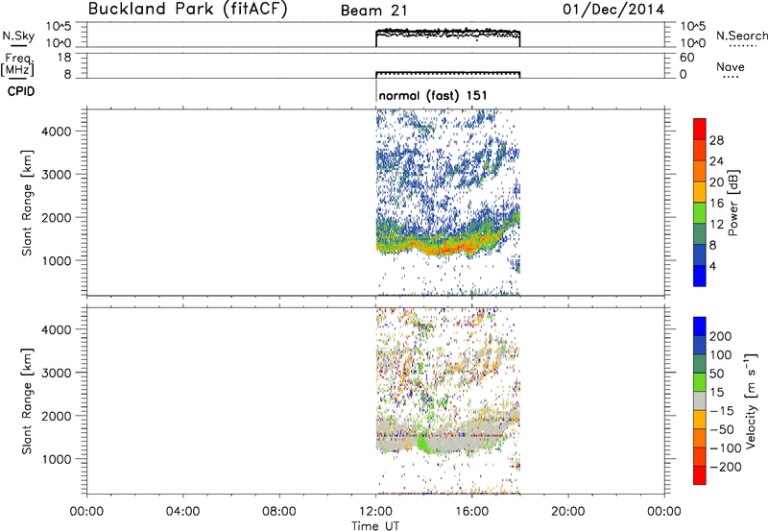Click the Velocity [m s-1] colorbar title
Screen dimensions: 768x532
pyautogui.click(x=751, y=400)
